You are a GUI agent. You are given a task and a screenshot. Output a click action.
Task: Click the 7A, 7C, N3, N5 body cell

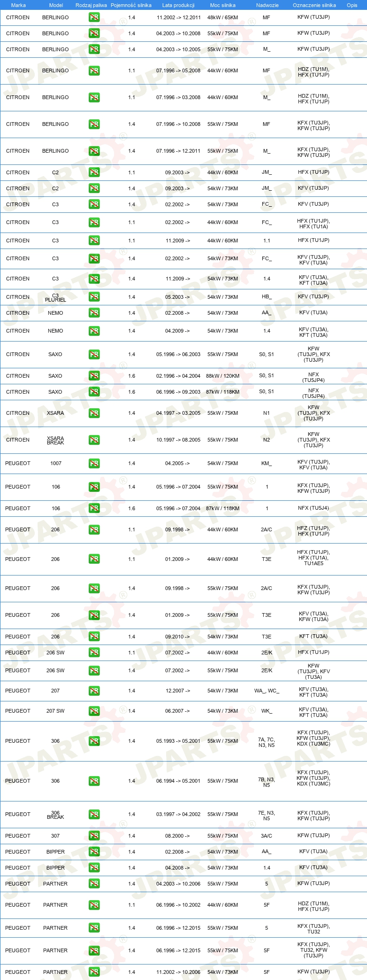tap(267, 742)
